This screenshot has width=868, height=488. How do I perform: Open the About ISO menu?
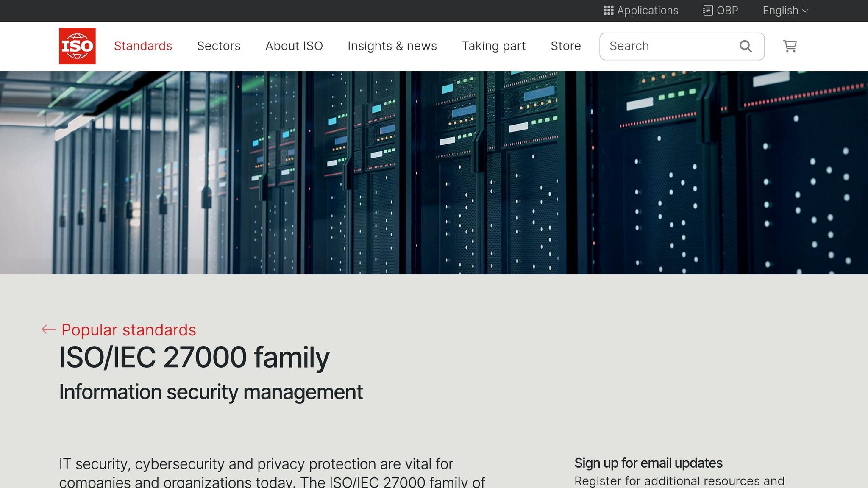click(x=294, y=46)
